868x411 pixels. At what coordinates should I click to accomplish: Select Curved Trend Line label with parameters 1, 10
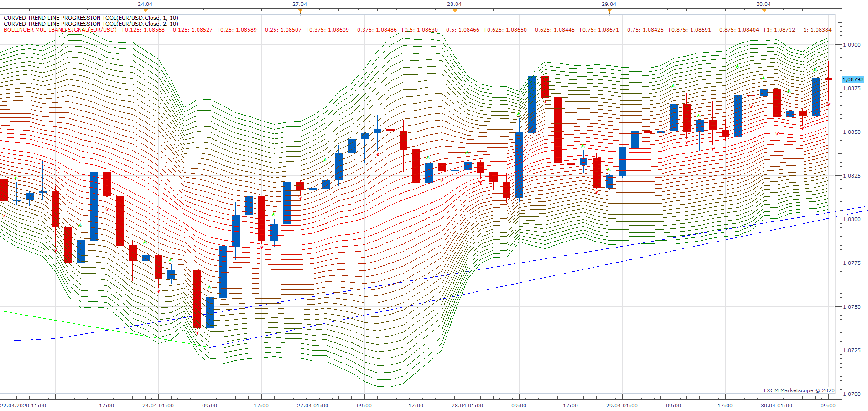pos(91,18)
